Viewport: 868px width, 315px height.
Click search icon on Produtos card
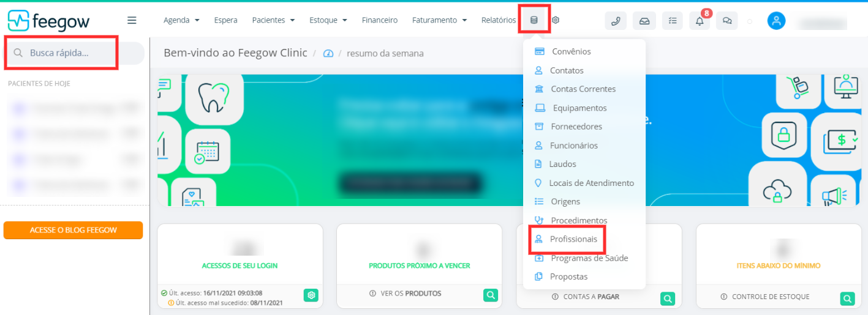tap(490, 295)
